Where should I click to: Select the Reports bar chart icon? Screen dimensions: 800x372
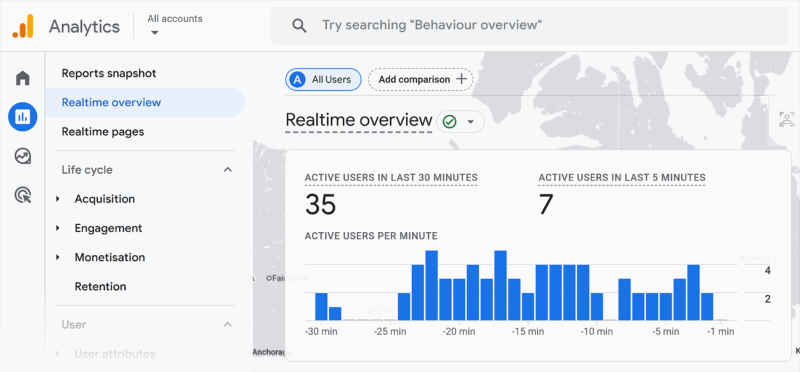[22, 117]
